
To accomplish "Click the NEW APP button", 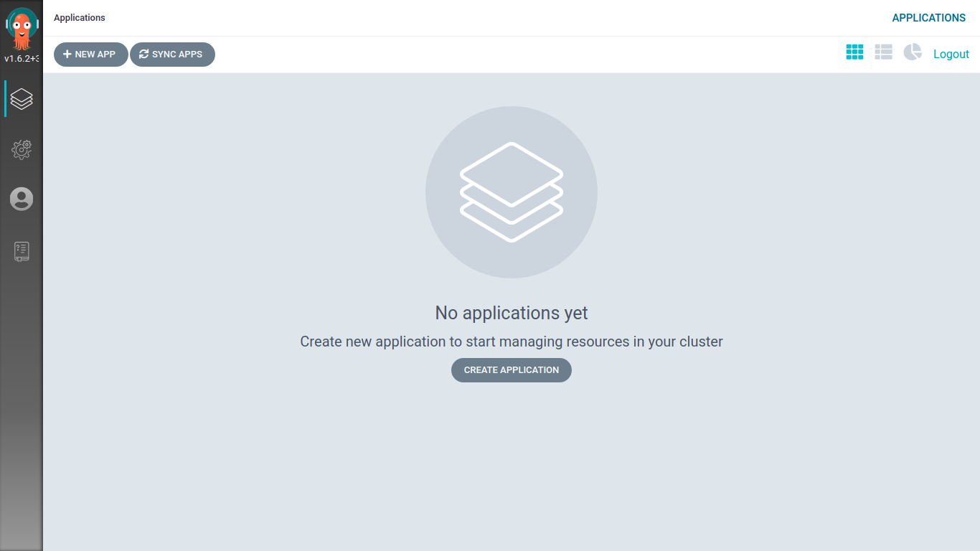I will 91,55.
